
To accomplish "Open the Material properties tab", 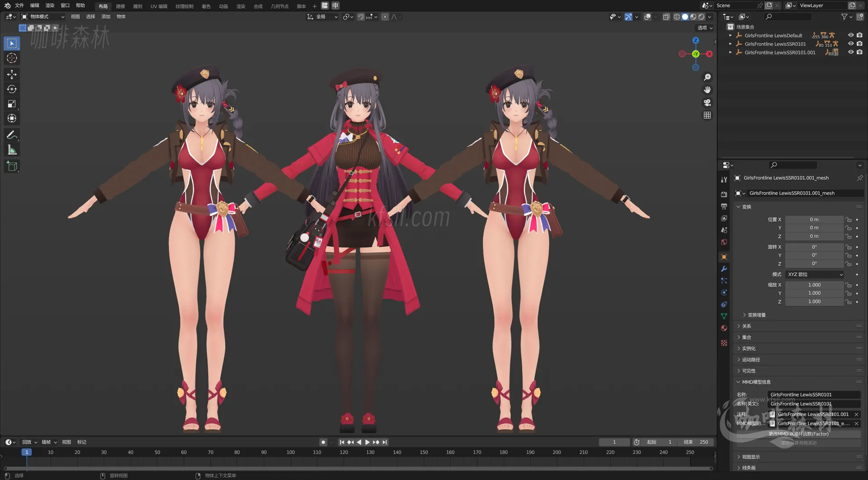I will click(x=724, y=328).
